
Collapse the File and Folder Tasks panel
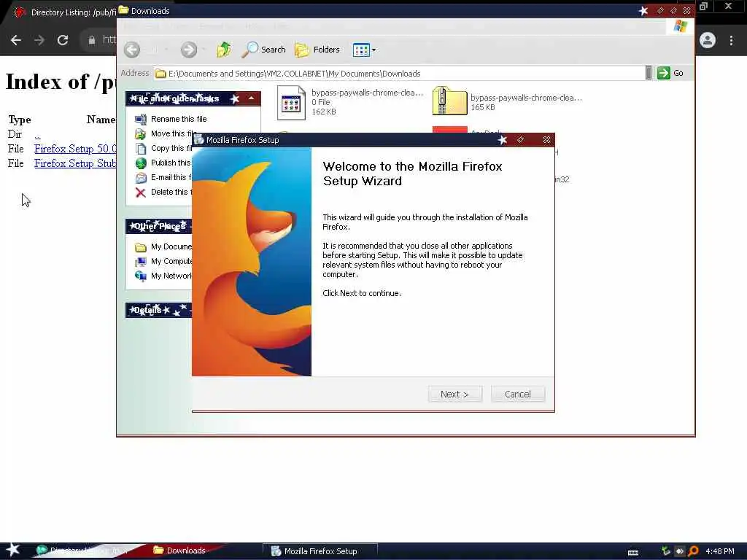coord(251,98)
